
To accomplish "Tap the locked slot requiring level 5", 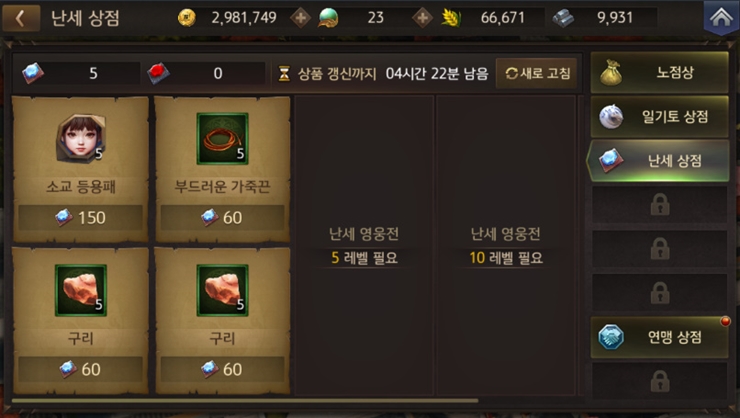I will (364, 245).
